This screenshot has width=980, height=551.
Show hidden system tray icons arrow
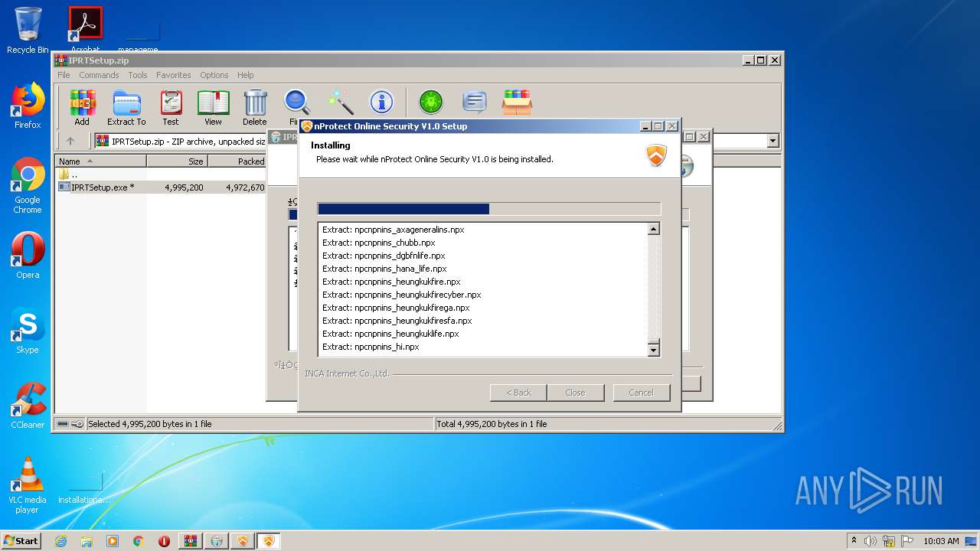(x=854, y=541)
